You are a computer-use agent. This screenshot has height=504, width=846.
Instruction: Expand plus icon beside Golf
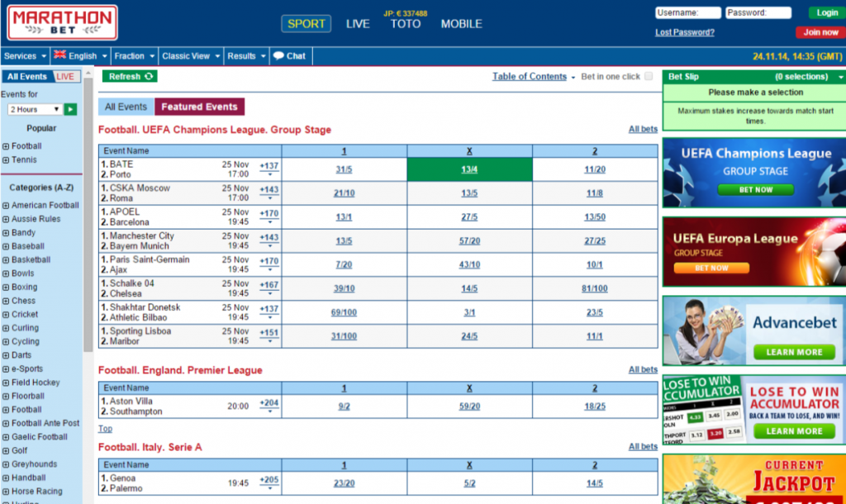6,450
